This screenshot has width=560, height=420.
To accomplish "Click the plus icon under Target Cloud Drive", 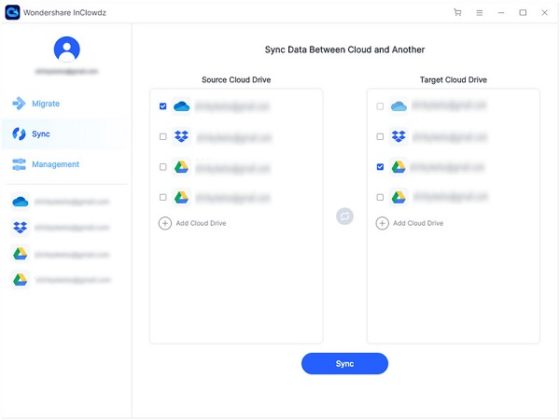I will (382, 223).
